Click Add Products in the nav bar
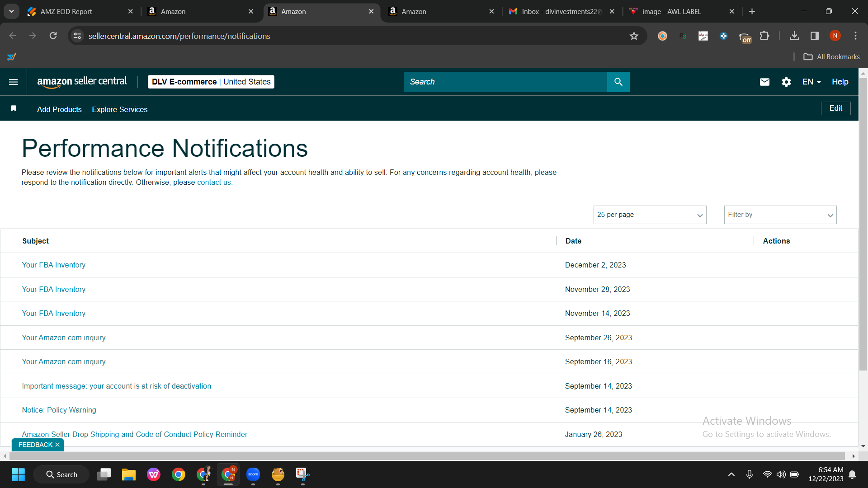 pos(59,109)
